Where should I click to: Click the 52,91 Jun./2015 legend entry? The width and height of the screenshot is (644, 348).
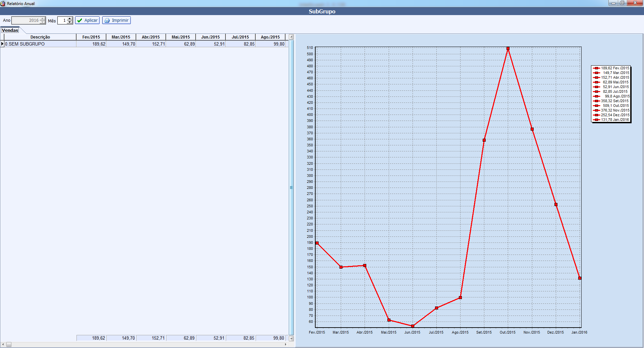611,87
